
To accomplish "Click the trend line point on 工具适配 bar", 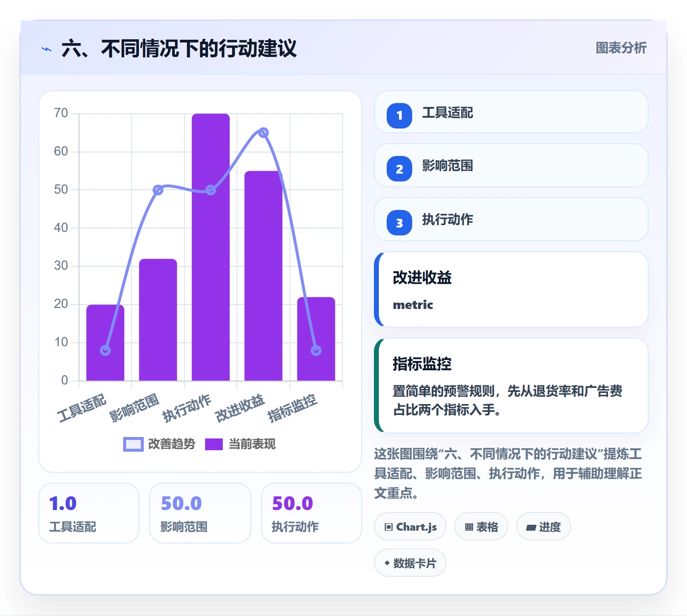I will click(x=105, y=350).
